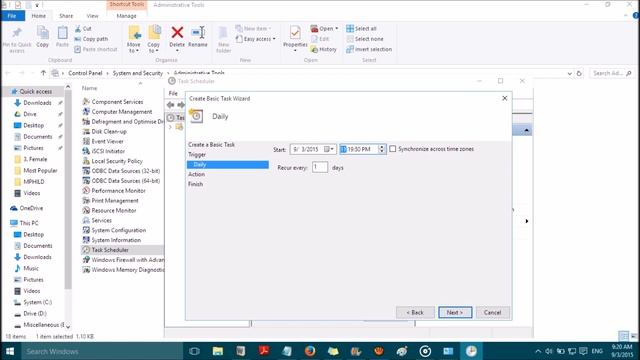Screen dimensions: 640x360
Task: Click the Back button in the wizard
Action: 415,312
